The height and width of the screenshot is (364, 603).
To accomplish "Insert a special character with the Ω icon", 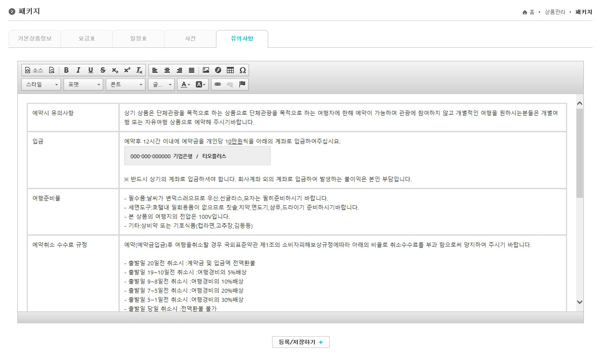I will click(x=243, y=70).
